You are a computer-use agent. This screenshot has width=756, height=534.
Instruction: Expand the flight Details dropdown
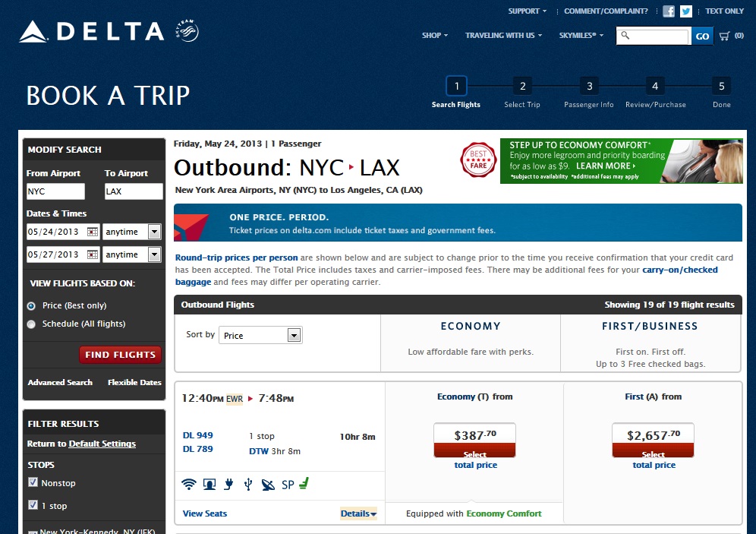point(359,514)
